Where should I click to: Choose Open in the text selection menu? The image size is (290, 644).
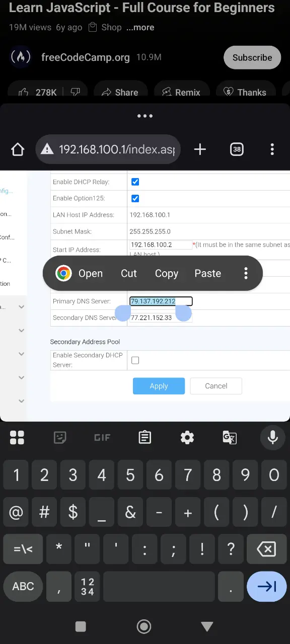(x=91, y=273)
